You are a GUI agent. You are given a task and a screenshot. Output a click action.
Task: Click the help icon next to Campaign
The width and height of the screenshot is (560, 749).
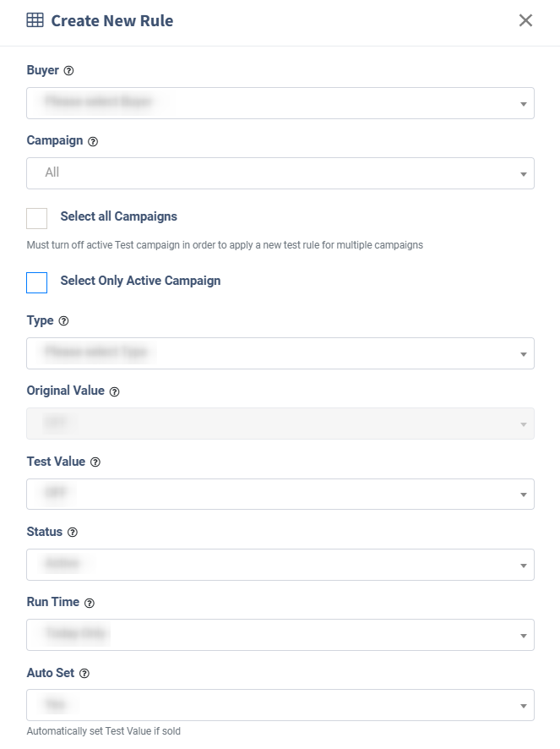coord(93,141)
